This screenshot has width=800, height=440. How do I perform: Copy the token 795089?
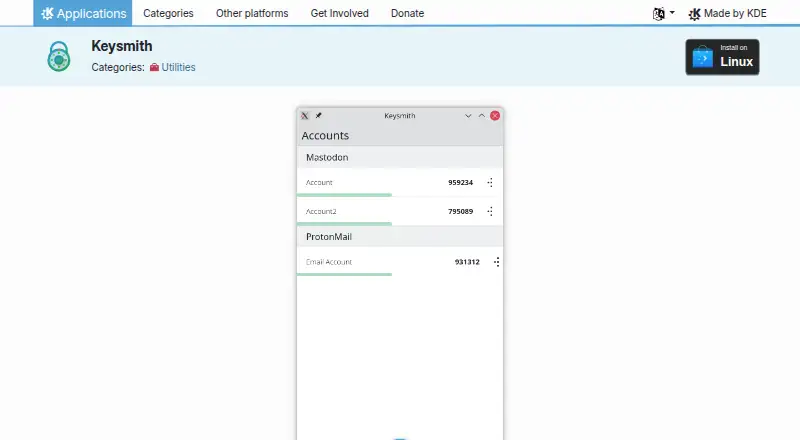[x=461, y=211]
